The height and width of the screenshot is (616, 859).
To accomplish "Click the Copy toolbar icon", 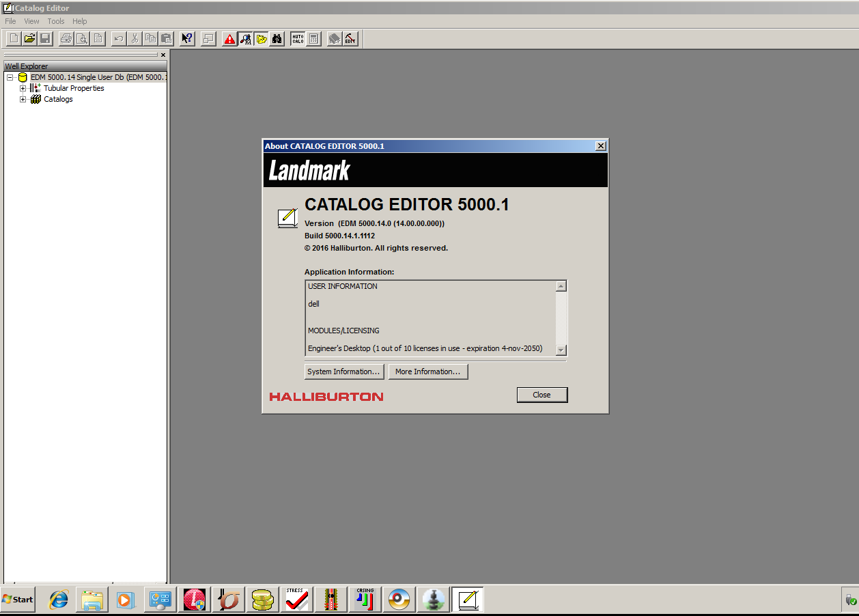I will (x=150, y=39).
